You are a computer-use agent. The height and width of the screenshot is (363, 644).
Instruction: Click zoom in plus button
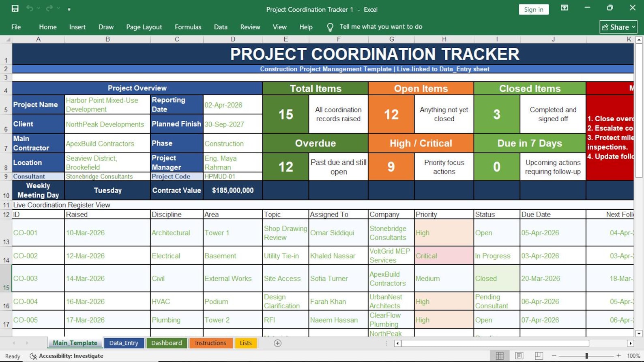point(618,356)
